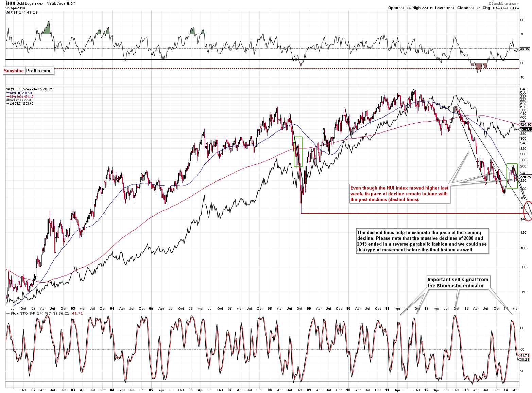Click the year '09' on the bottom time axis
The image size is (532, 393).
[x=309, y=390]
